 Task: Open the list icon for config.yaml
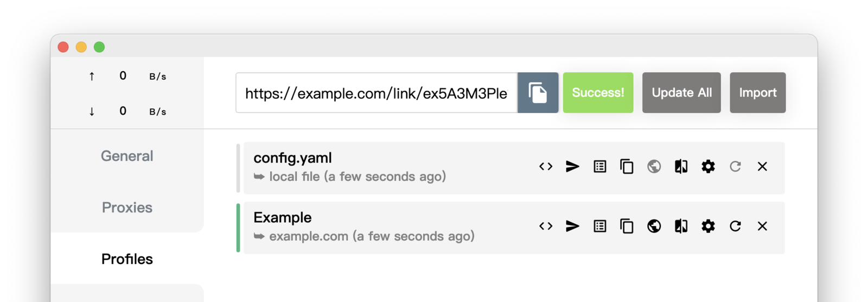pos(599,166)
